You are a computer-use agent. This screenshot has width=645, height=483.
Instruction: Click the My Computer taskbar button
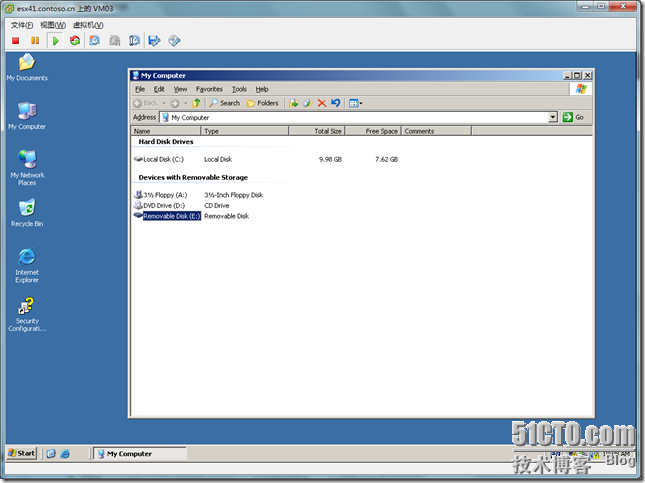click(139, 454)
